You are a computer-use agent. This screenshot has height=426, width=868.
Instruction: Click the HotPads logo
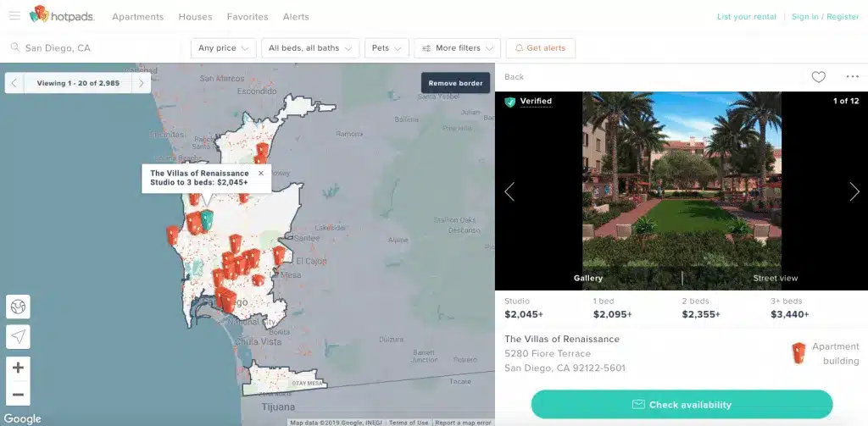(x=62, y=15)
